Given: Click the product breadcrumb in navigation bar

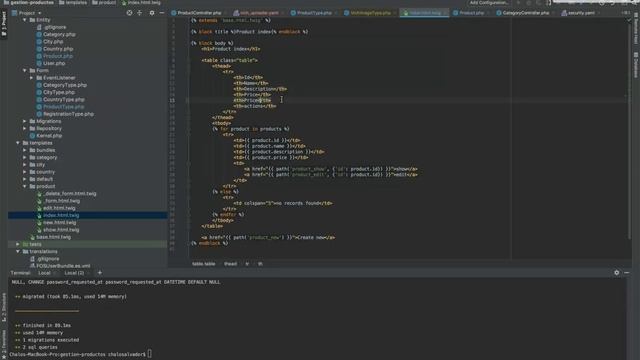Looking at the screenshot, I should tap(107, 3).
